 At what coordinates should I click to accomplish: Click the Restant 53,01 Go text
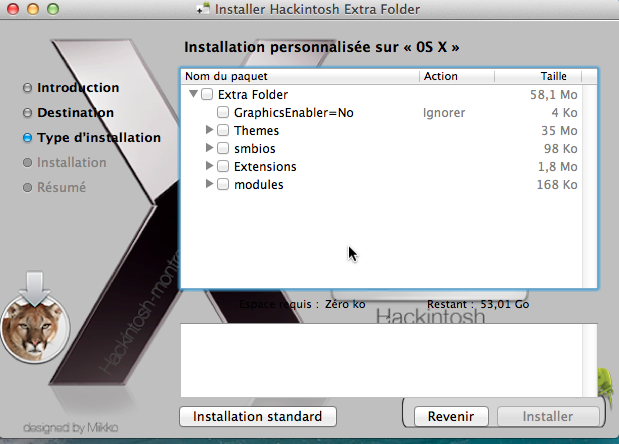point(478,304)
